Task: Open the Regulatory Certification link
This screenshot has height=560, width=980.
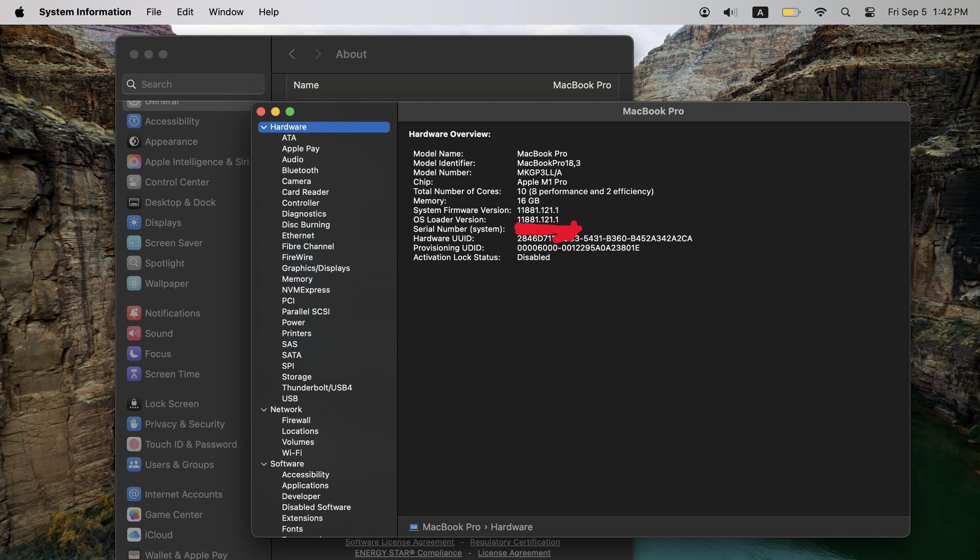Action: 515,542
